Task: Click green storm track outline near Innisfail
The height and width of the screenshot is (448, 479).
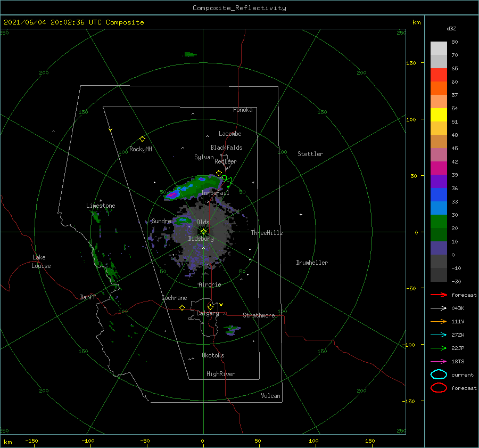Action: pos(228,181)
